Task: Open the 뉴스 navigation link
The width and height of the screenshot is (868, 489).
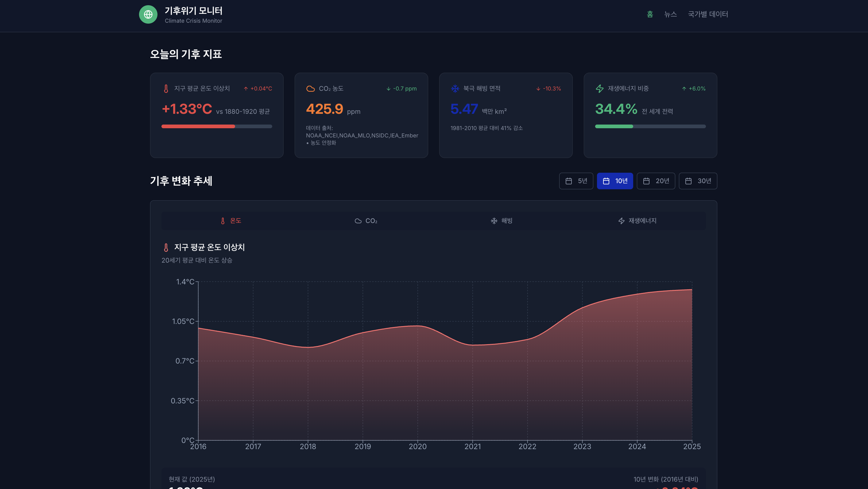Action: pos(670,14)
